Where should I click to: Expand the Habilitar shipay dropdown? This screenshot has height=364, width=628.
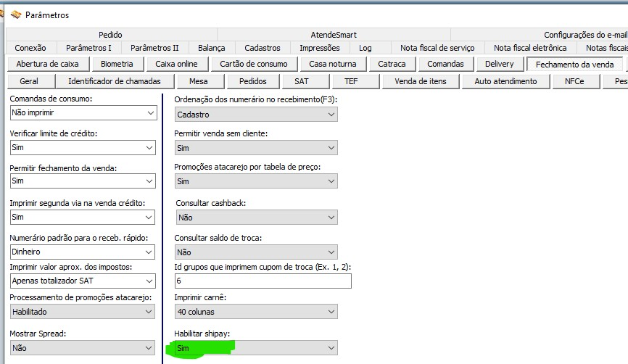256,348
